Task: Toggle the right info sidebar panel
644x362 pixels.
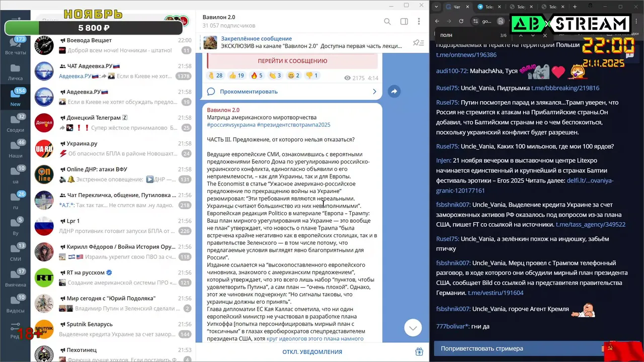Action: [x=404, y=22]
